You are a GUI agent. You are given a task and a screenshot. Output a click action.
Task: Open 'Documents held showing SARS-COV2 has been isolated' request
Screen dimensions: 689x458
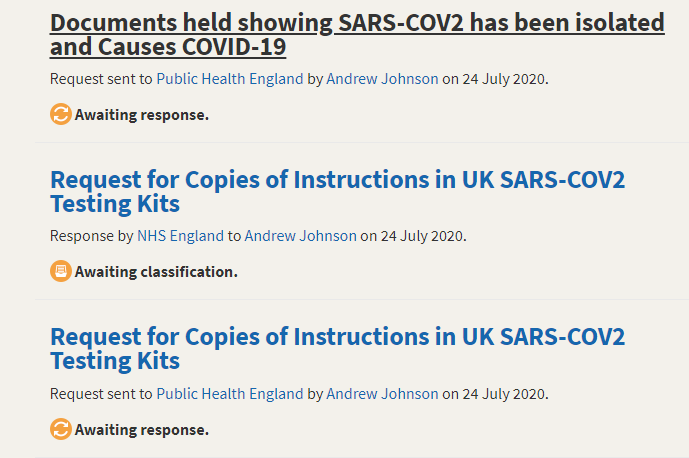(357, 35)
